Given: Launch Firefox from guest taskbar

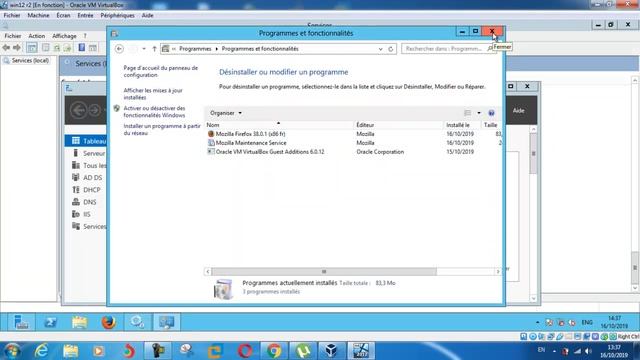Looking at the screenshot, I should point(109,322).
